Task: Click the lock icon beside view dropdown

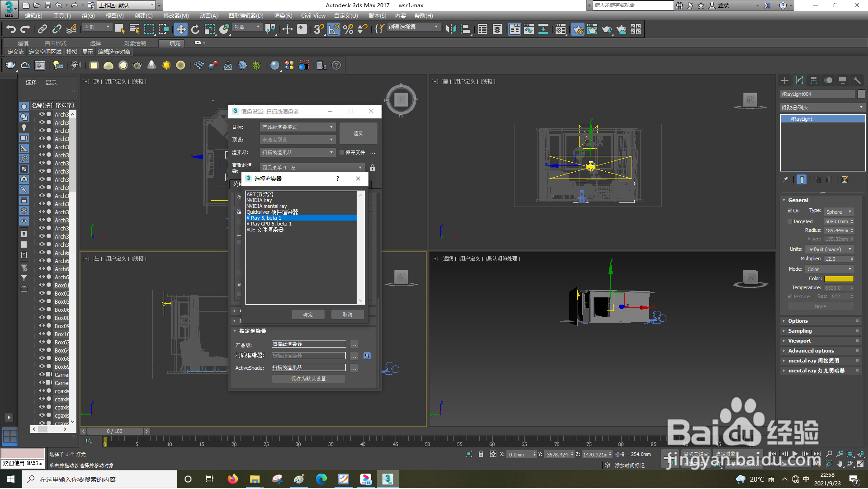Action: tap(373, 168)
